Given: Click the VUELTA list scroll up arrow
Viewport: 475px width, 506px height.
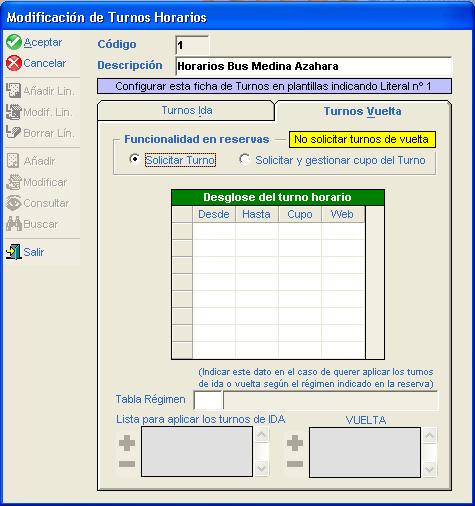Looking at the screenshot, I should tap(430, 435).
